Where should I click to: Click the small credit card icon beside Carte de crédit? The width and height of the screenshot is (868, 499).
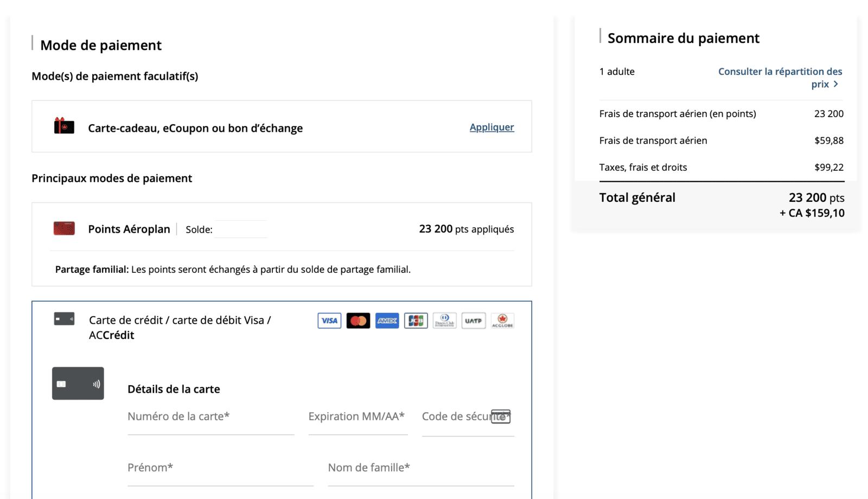[x=64, y=319]
